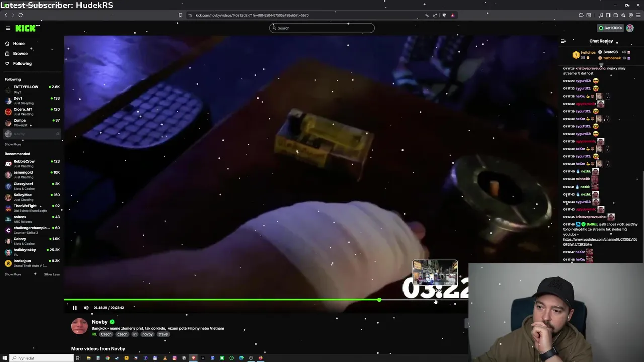This screenshot has width=644, height=362.
Task: Open the YouTube channel link in chat
Action: [600, 242]
